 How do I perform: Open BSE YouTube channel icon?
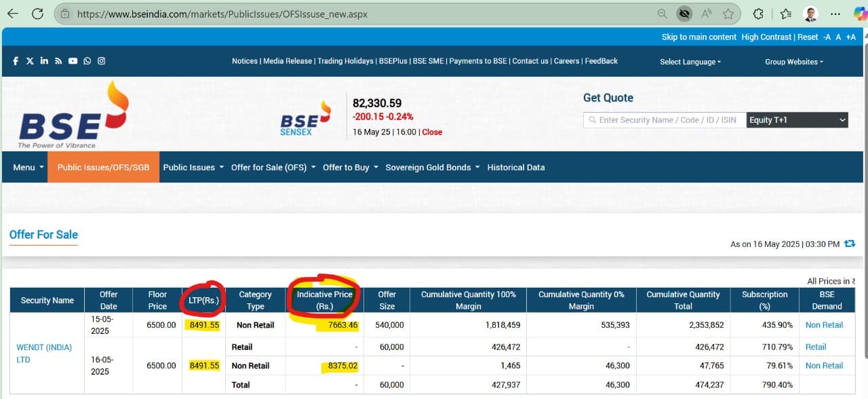tap(73, 61)
